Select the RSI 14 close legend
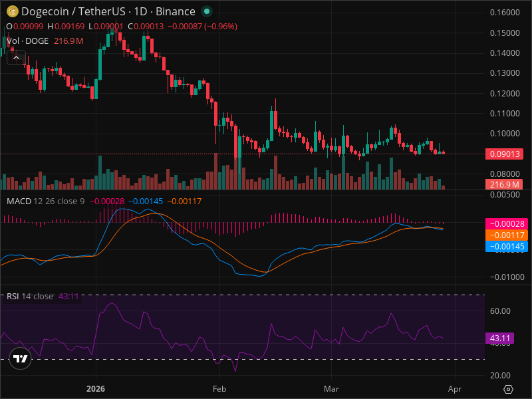 pos(30,296)
